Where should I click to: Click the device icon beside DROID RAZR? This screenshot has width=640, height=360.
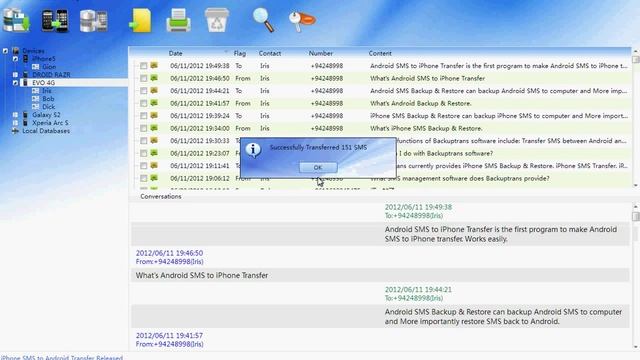pyautogui.click(x=26, y=75)
